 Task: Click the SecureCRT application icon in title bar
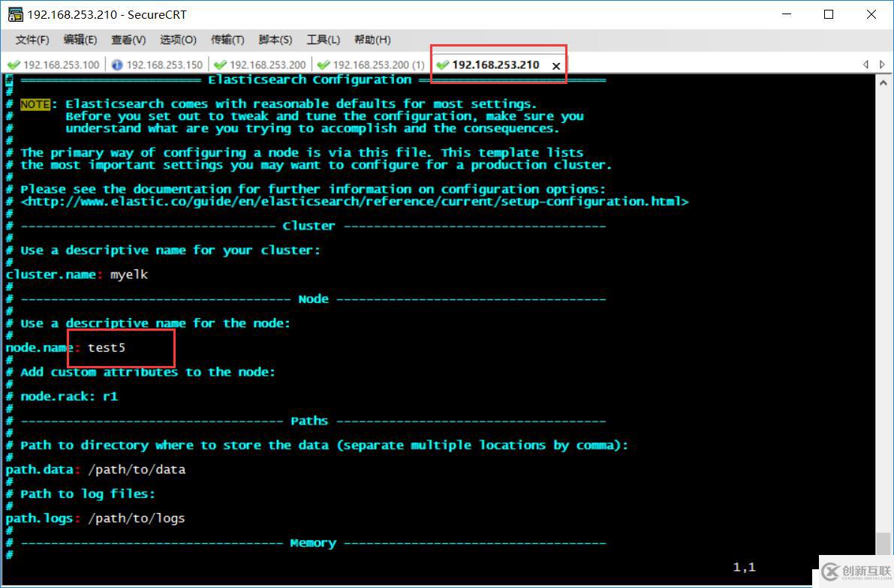tap(15, 14)
